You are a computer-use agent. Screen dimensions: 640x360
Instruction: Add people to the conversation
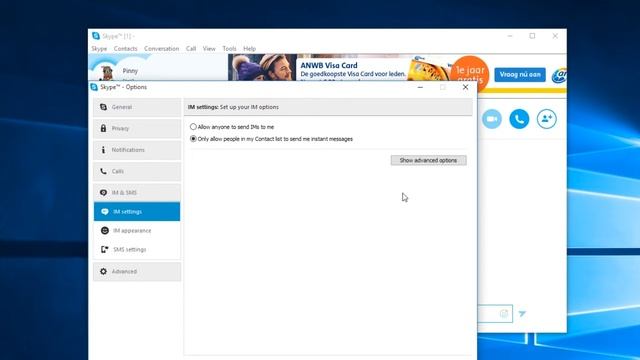pyautogui.click(x=547, y=119)
